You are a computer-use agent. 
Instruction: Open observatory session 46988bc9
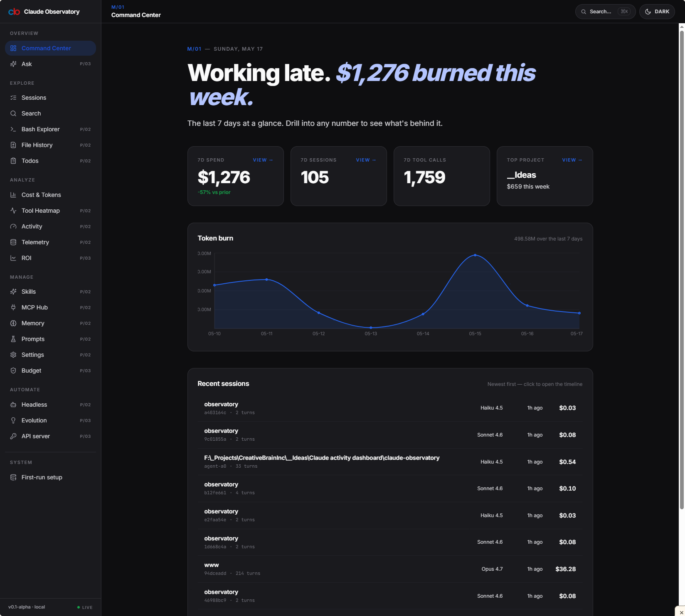click(390, 596)
